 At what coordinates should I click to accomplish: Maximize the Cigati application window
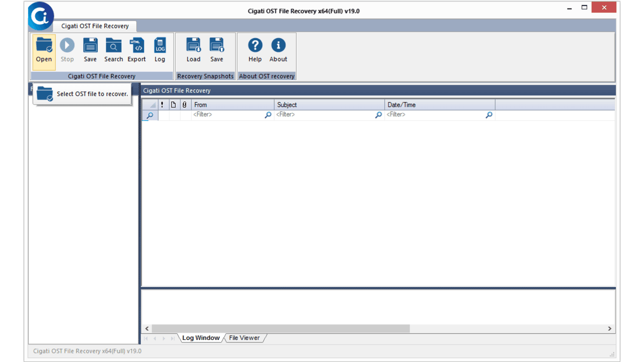pos(584,8)
